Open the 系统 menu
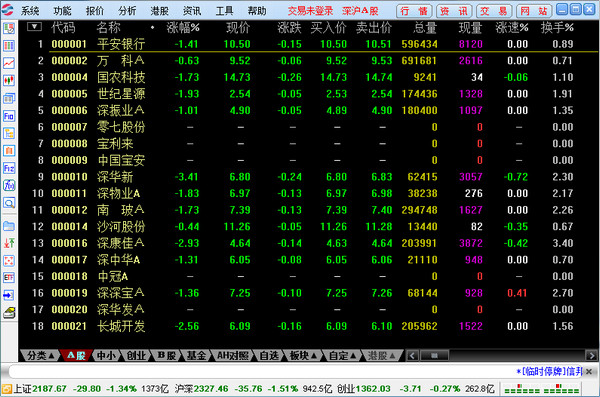The width and height of the screenshot is (600, 397). coord(30,11)
